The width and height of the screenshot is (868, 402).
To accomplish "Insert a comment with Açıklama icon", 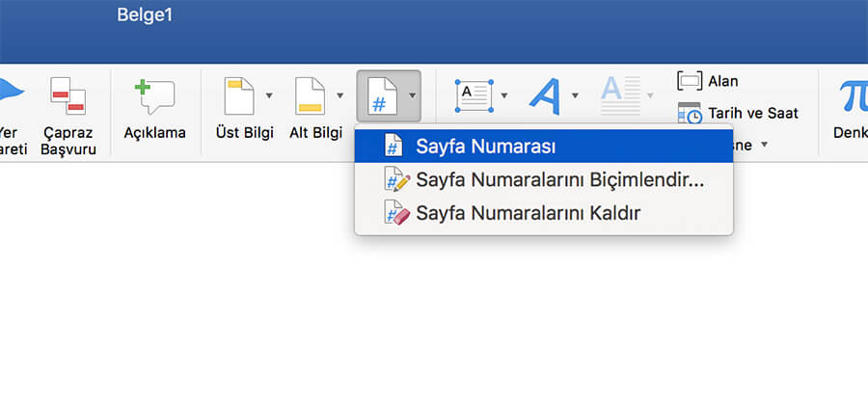I will point(154,96).
